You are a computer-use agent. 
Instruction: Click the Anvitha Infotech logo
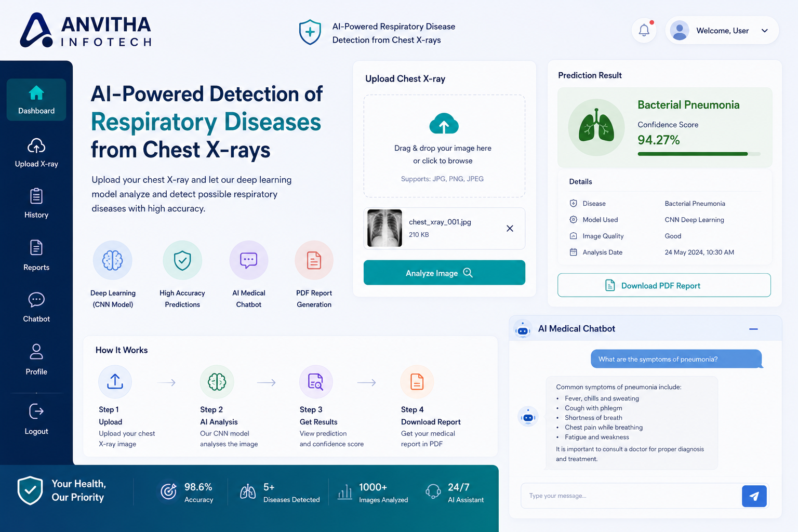tap(86, 30)
